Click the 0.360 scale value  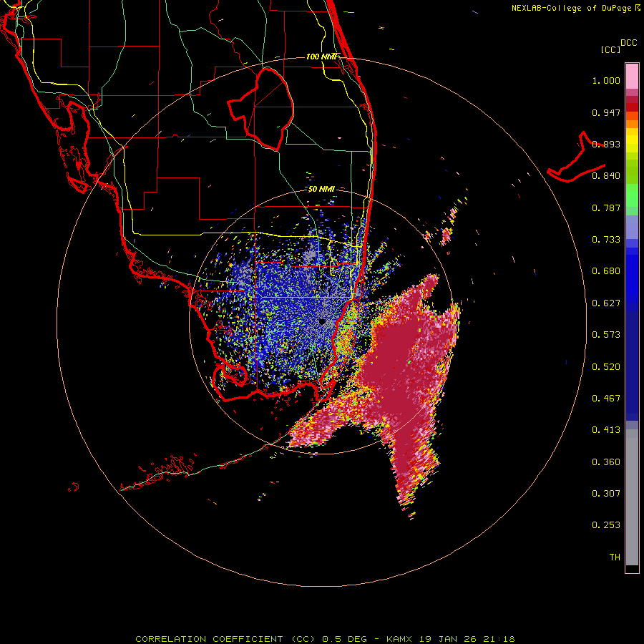(606, 462)
